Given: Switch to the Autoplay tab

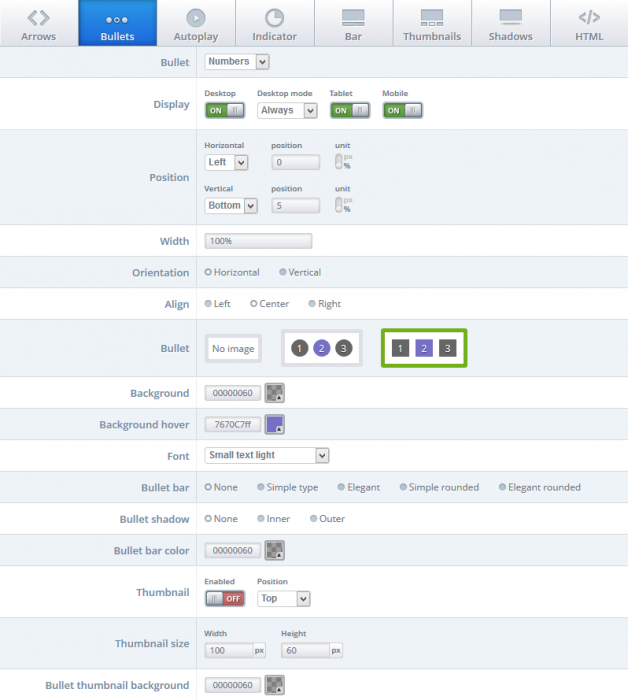Looking at the screenshot, I should point(196,25).
